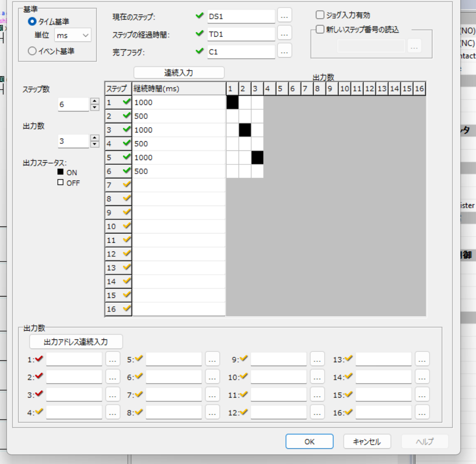The image size is (476, 464).
Task: Click the 連続入力 button
Action: coord(179,73)
